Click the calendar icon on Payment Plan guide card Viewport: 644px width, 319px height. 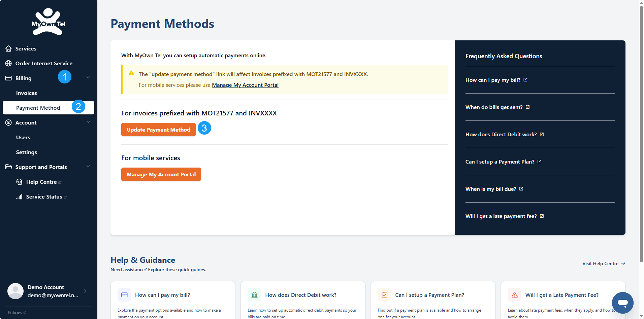(384, 295)
